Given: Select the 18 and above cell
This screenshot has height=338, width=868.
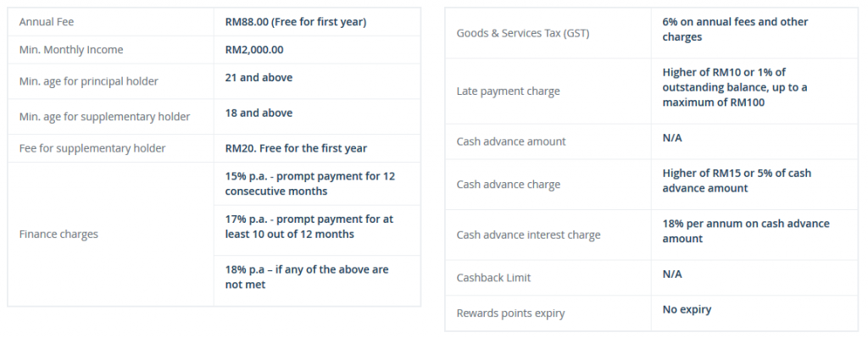Looking at the screenshot, I should tap(259, 113).
